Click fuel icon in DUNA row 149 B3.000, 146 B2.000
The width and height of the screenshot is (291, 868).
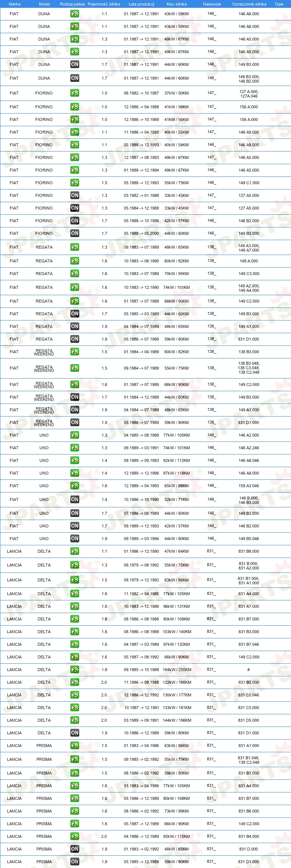(x=75, y=78)
